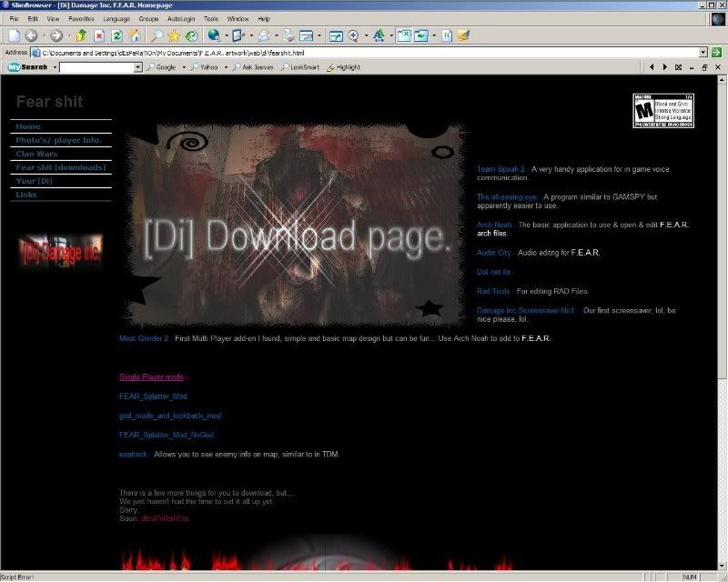Open Search with the magnifier icon
Image resolution: width=728 pixels, height=582 pixels.
[157, 35]
